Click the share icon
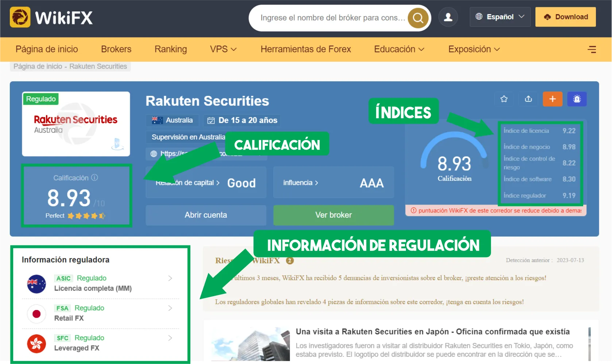612x364 pixels. pos(528,99)
